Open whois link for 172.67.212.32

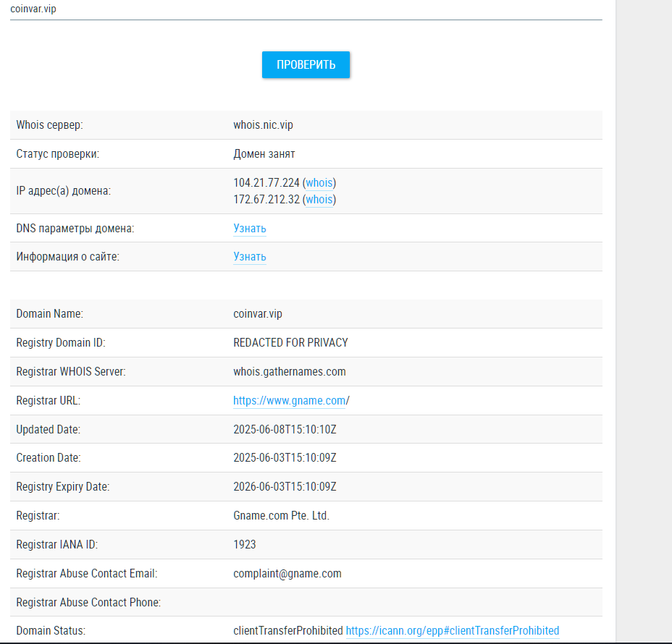[x=319, y=200]
